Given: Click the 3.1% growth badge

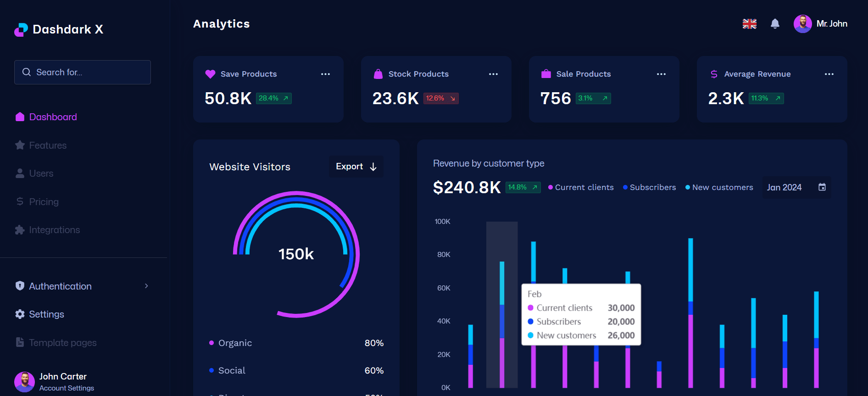Looking at the screenshot, I should 593,98.
